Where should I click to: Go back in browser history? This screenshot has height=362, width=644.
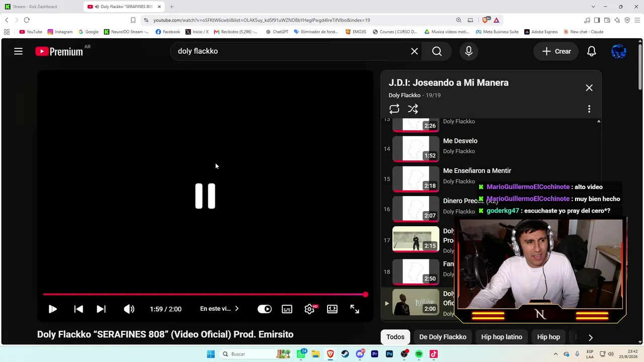(x=7, y=20)
